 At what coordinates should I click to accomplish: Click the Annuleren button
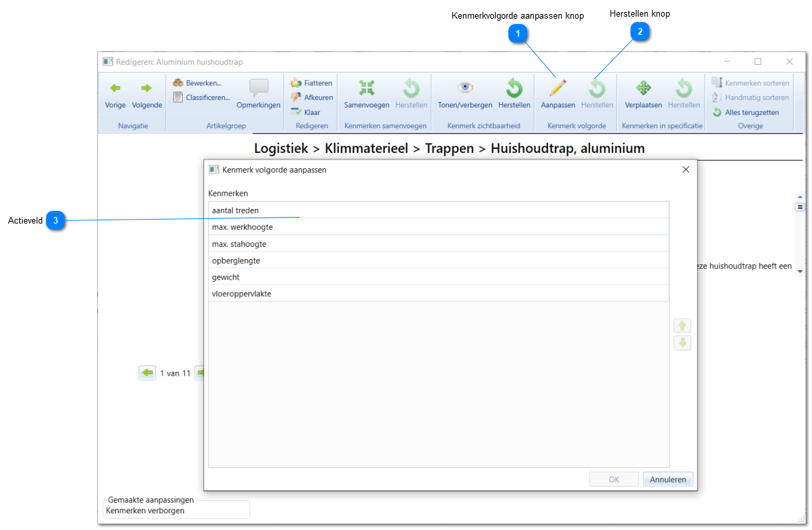point(668,479)
